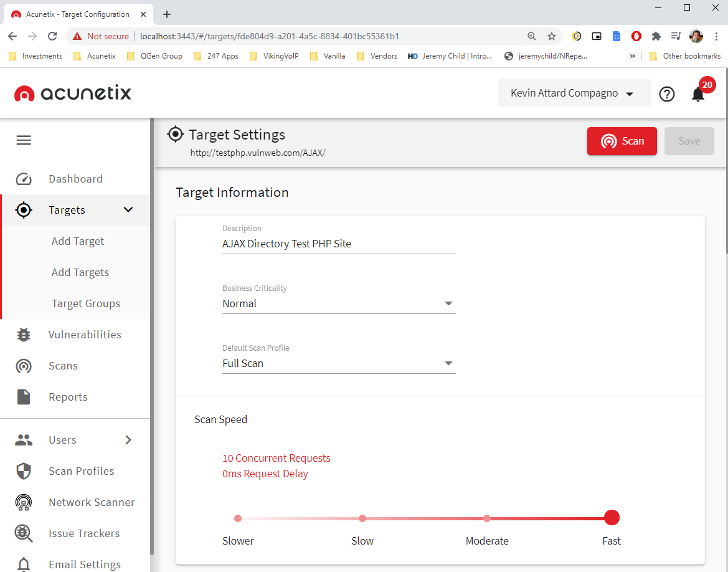Open the VikingVoIP bookmark folder
Image resolution: width=728 pixels, height=572 pixels.
[x=274, y=55]
